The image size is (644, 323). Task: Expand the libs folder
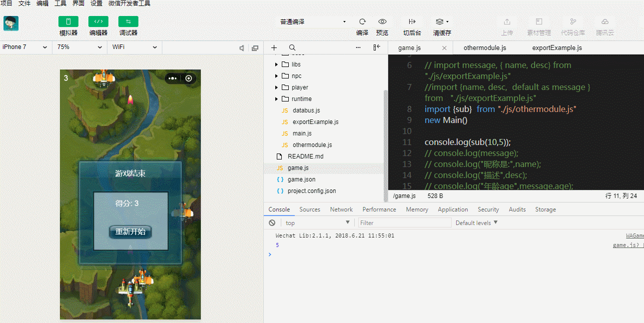coord(276,64)
